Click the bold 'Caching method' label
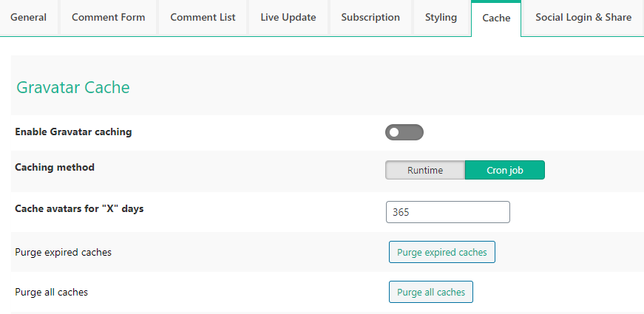The height and width of the screenshot is (314, 644). click(55, 167)
